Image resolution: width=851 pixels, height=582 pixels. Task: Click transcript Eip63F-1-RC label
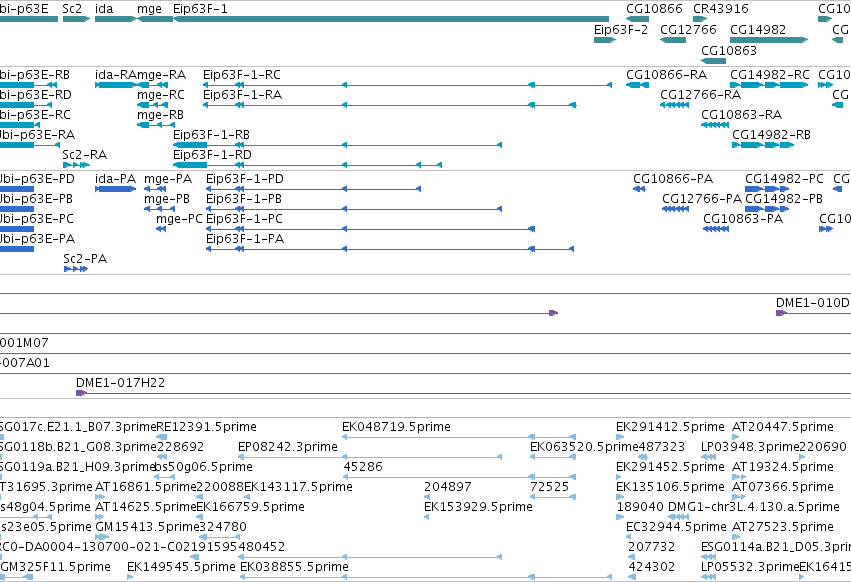click(242, 74)
